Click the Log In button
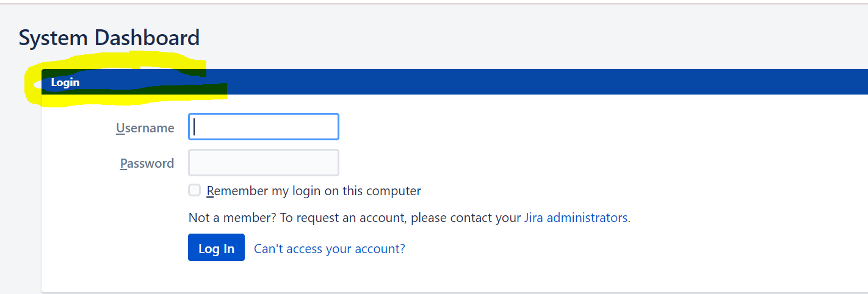The height and width of the screenshot is (294, 868). coord(216,248)
